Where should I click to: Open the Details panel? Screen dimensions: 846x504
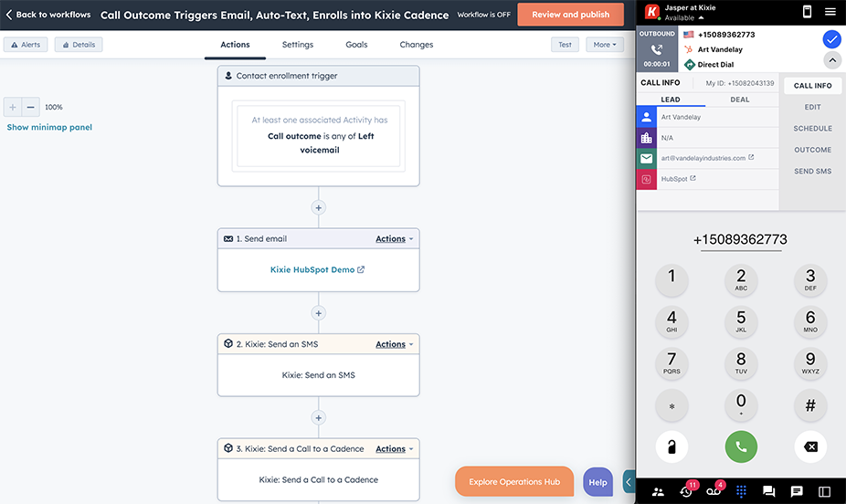tap(79, 45)
